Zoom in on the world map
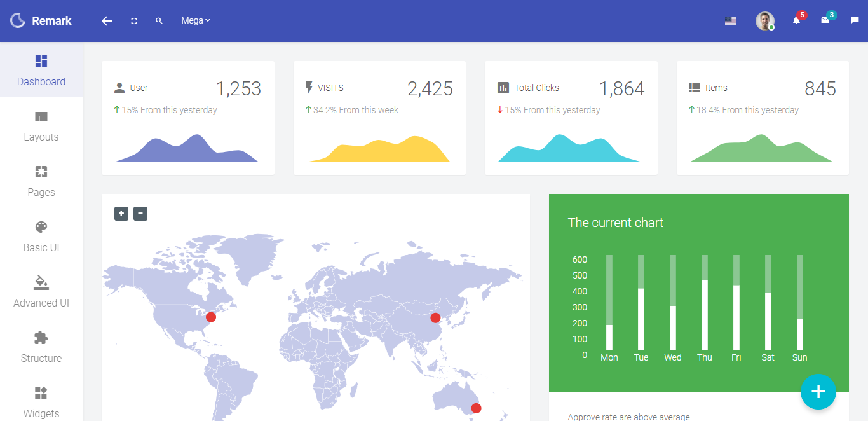The width and height of the screenshot is (868, 421). pyautogui.click(x=121, y=214)
